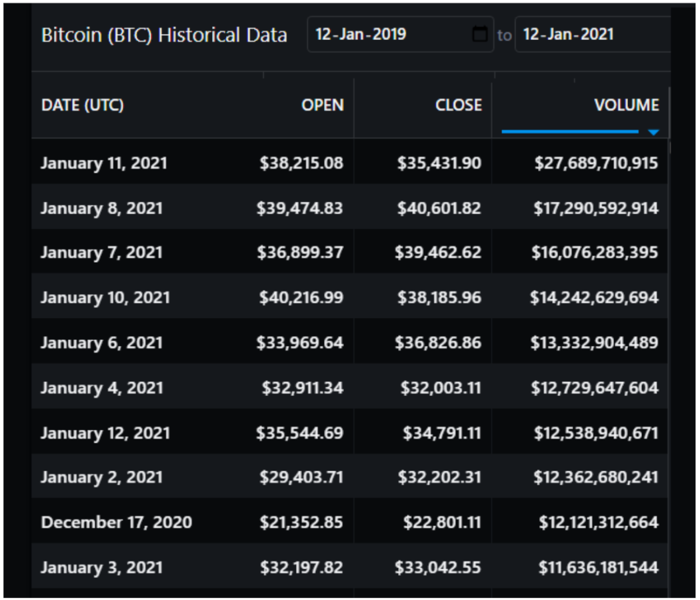Select the January 4, 2021 date cell
Image resolution: width=700 pixels, height=600 pixels.
pyautogui.click(x=102, y=387)
